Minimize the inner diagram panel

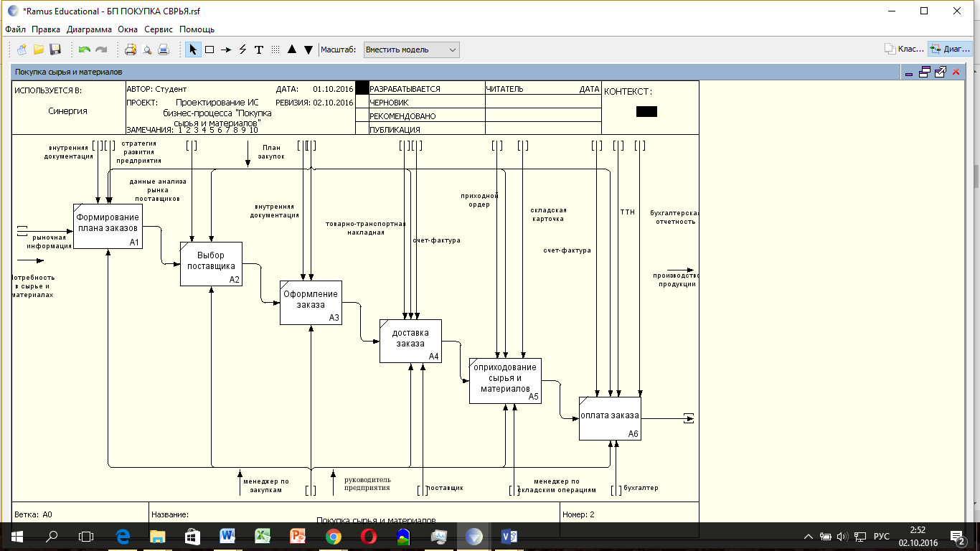[909, 72]
